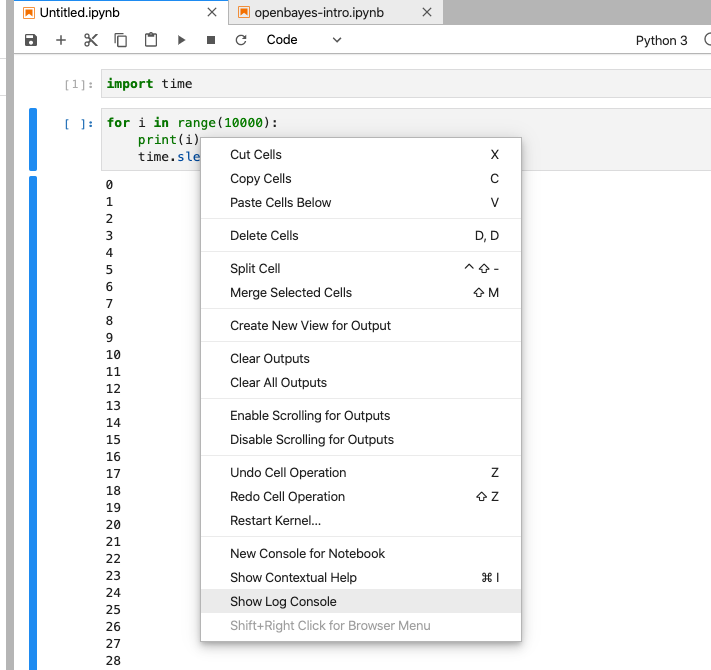Click the copy cells toolbar icon
This screenshot has height=670, width=711.
[121, 40]
